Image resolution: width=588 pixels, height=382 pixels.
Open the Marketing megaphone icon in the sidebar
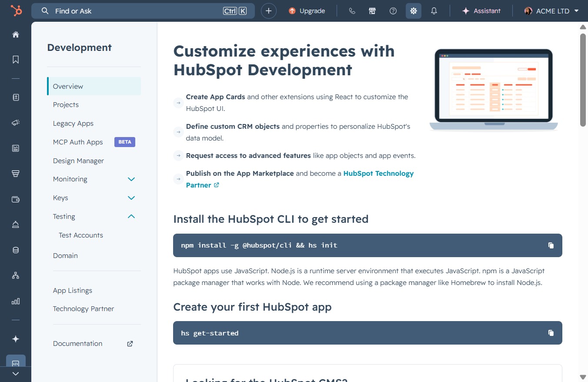pyautogui.click(x=16, y=123)
